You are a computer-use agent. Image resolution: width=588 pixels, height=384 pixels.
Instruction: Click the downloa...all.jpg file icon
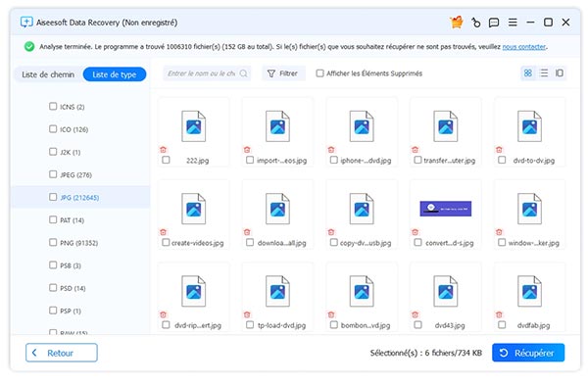coord(277,209)
